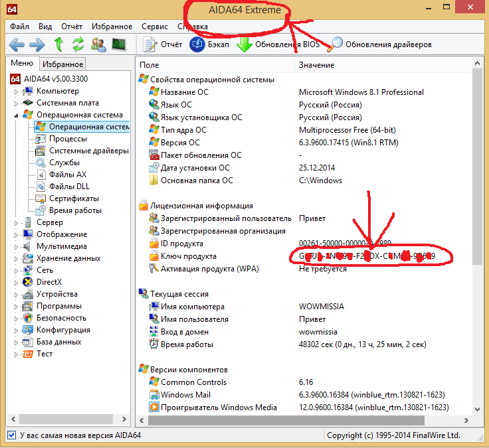Collapse the Операционная система tree node
Viewport: 489px width, 448px height.
pos(16,115)
